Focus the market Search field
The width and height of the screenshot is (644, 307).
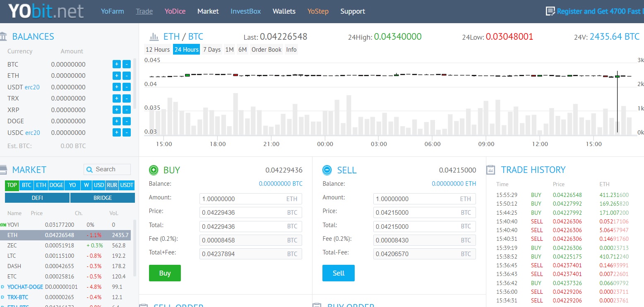(107, 169)
